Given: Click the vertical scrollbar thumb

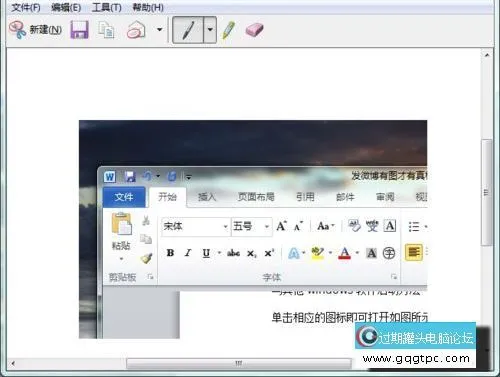Looking at the screenshot, I should tap(487, 193).
